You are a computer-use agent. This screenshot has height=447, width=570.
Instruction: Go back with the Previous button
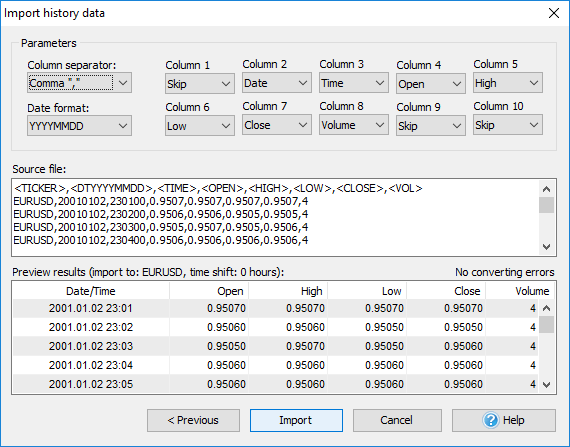[x=193, y=420]
